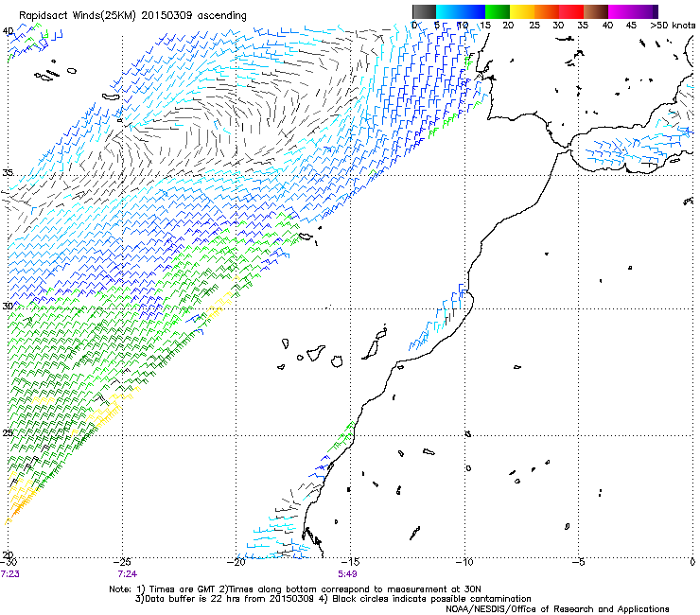
Task: Click the 'NOAA/NESDIS/Office of Research and Applications' credit
Action: click(557, 609)
